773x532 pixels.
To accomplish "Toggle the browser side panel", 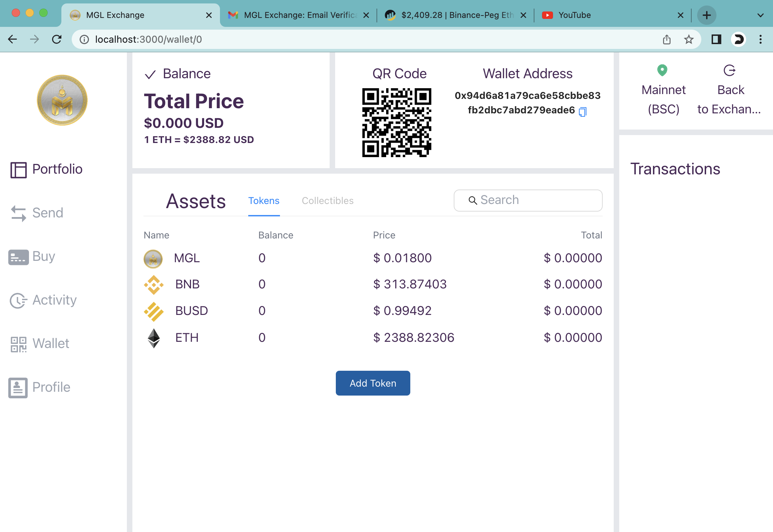I will coord(716,40).
